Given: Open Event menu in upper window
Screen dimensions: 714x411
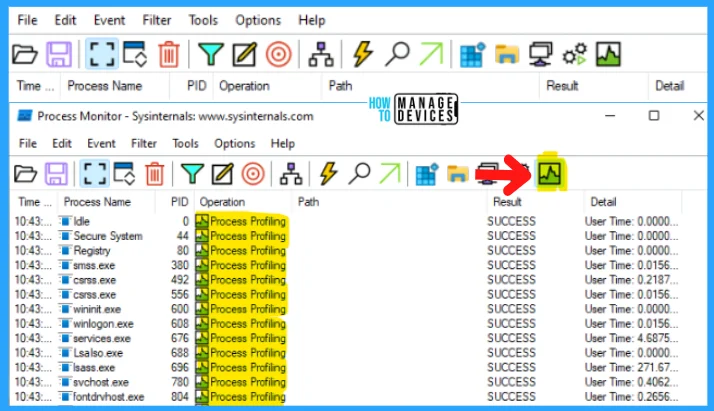Looking at the screenshot, I should 109,20.
